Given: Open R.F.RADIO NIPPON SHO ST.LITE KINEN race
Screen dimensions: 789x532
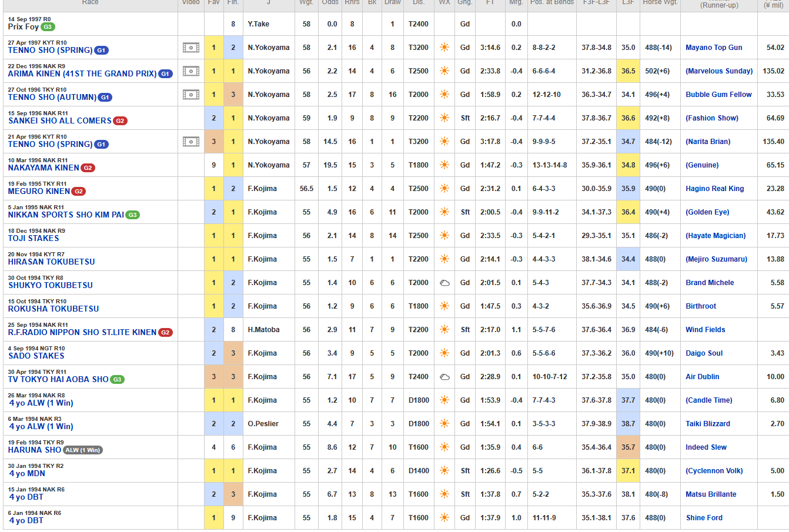Looking at the screenshot, I should click(x=82, y=332).
